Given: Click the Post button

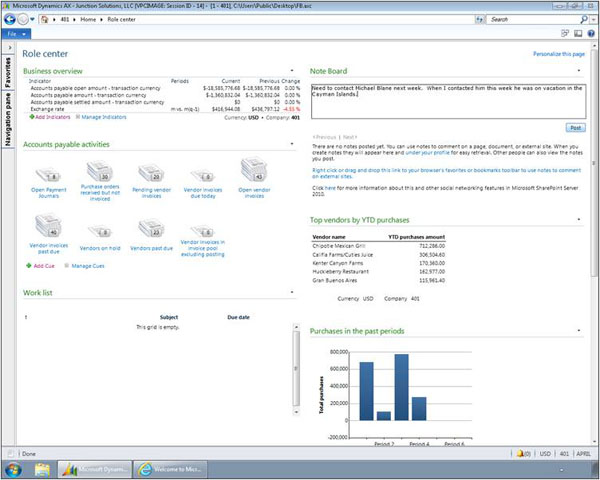Looking at the screenshot, I should pyautogui.click(x=576, y=128).
